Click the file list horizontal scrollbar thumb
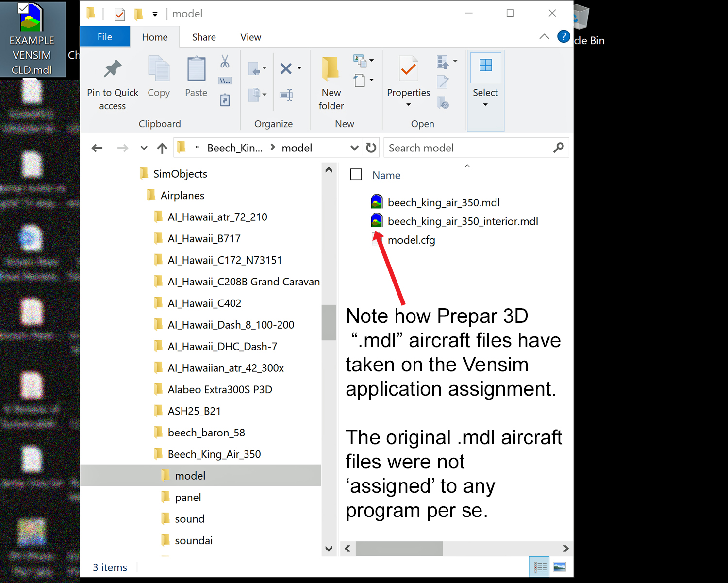The height and width of the screenshot is (583, 728). [399, 549]
